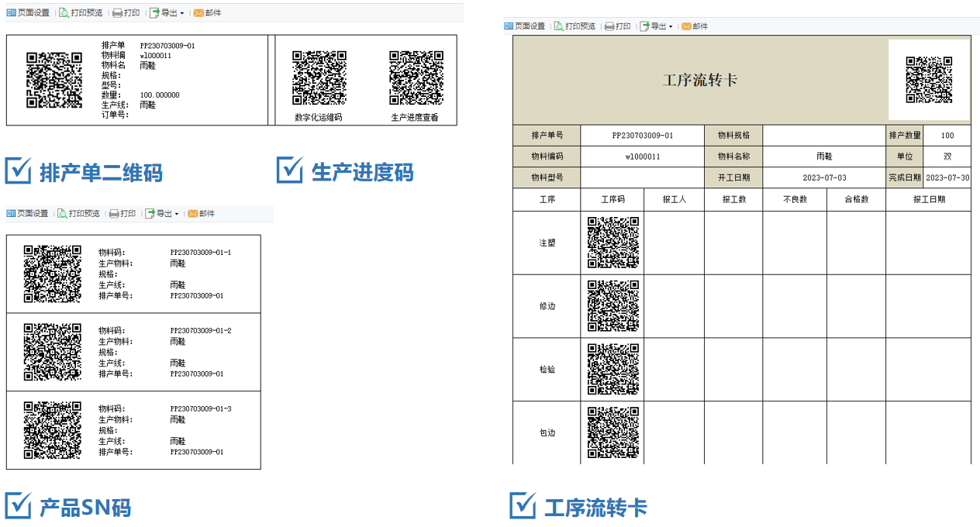Click the 生产进度查看 label
Image resolution: width=980 pixels, height=527 pixels.
tap(415, 118)
